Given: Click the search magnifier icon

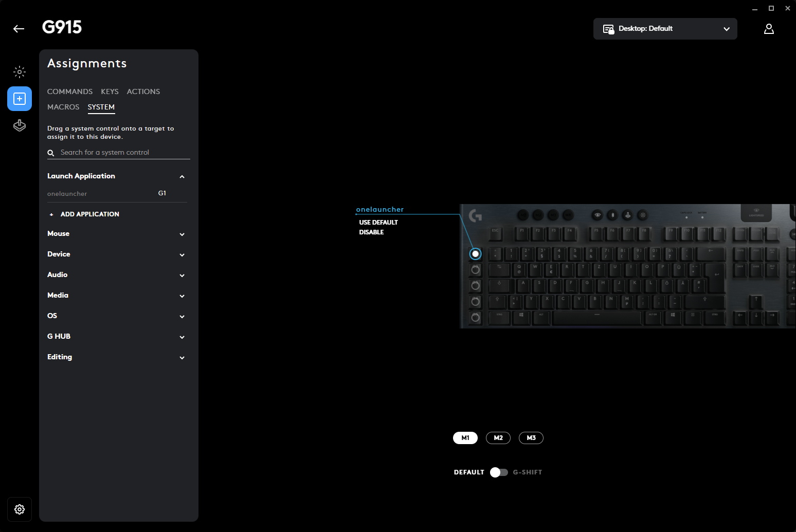Looking at the screenshot, I should [51, 153].
